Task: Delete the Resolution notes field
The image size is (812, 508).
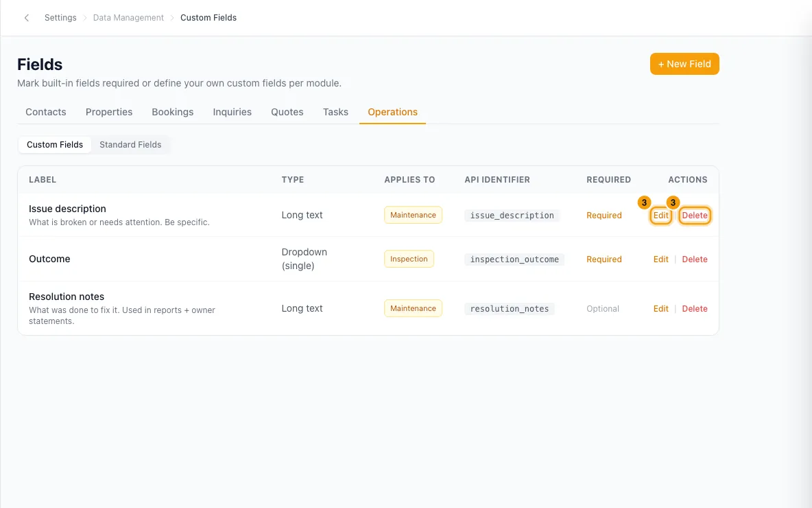Action: [695, 308]
